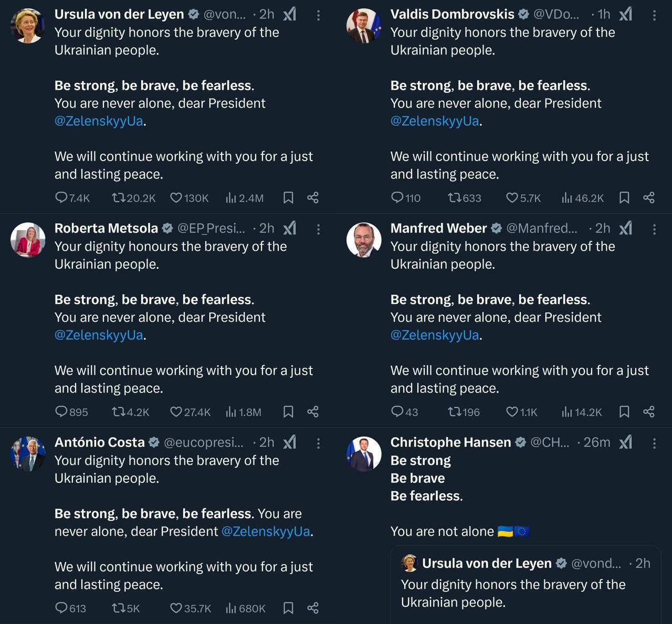Bookmark Roberta Metsola's tweet
The image size is (672, 624).
tap(288, 412)
